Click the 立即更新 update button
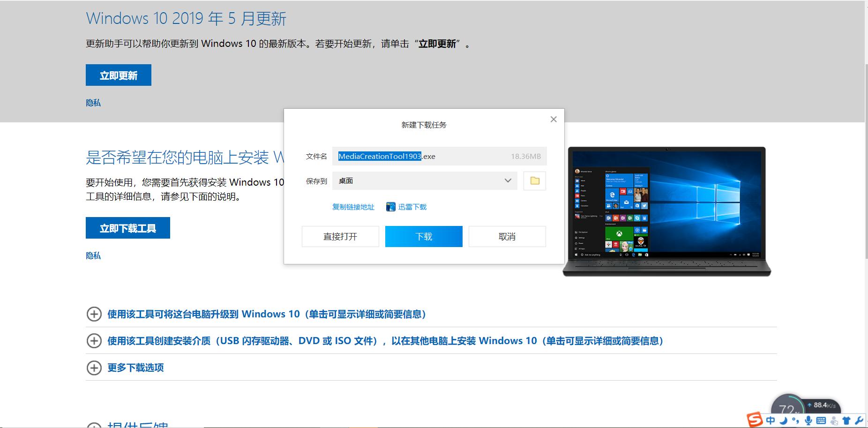868x428 pixels. point(118,75)
